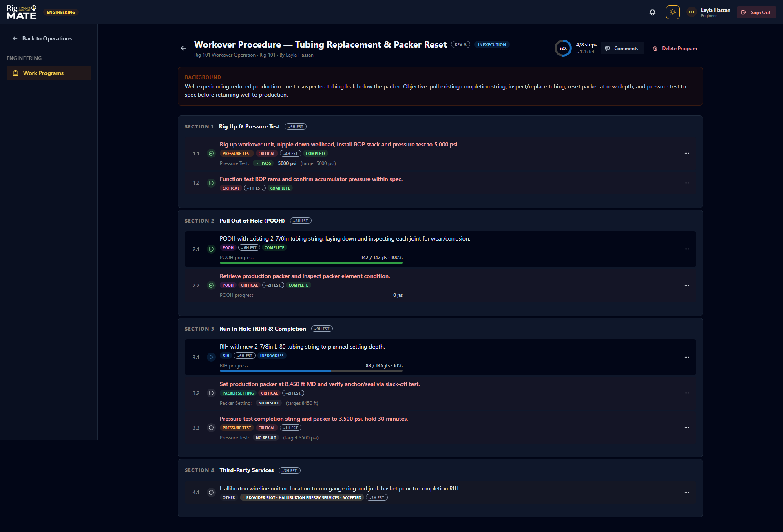Click the ~9H EST. badge in Section 3
The height and width of the screenshot is (532, 783).
tap(322, 329)
